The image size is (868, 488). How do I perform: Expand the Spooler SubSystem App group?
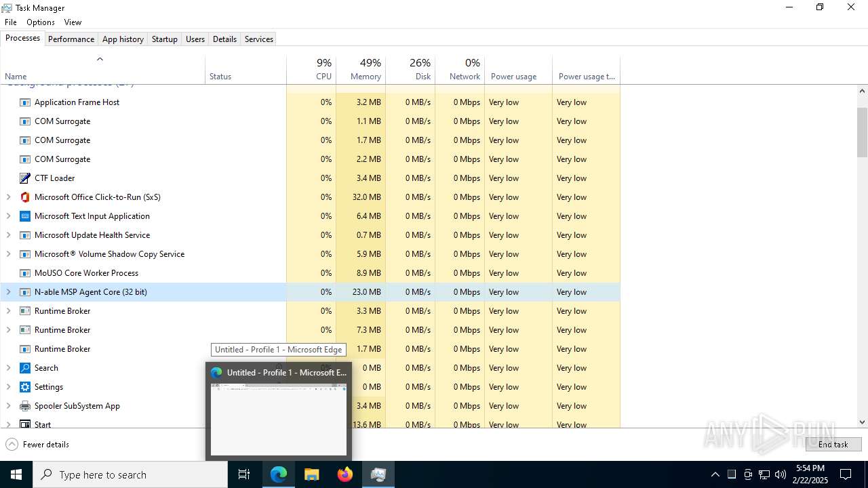[8, 406]
